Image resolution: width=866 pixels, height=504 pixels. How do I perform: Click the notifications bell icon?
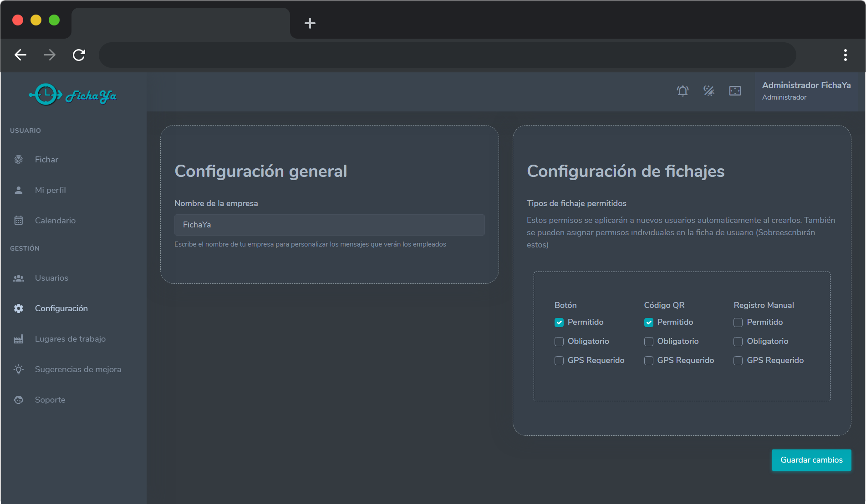tap(683, 91)
